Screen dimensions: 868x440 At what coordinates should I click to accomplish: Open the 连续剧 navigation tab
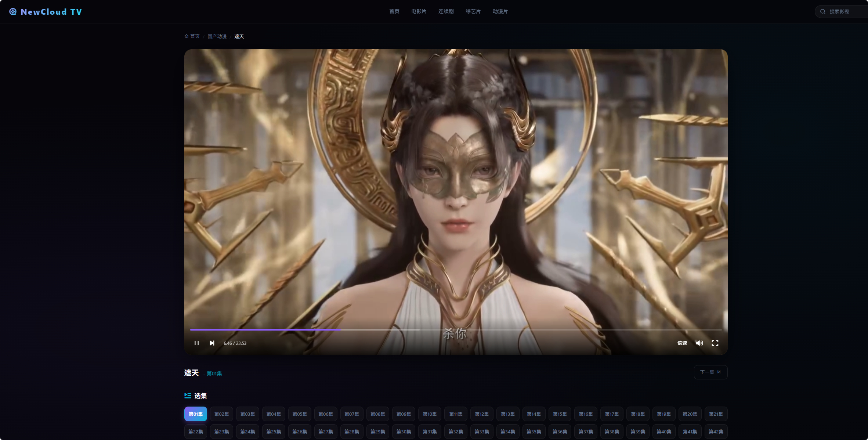[446, 11]
